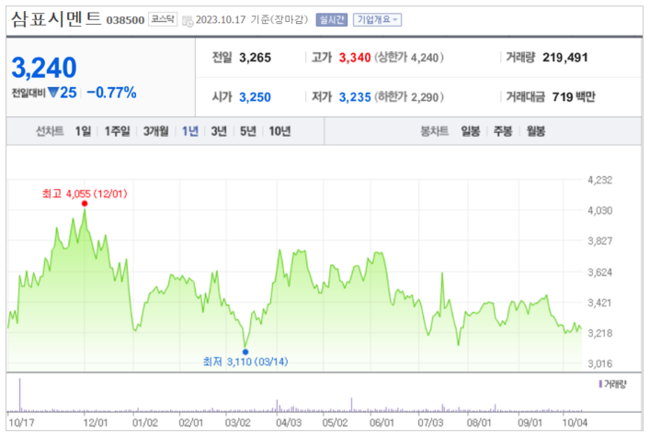This screenshot has height=444, width=650.
Task: Switch to 일봉 daily candle chart
Action: point(471,131)
